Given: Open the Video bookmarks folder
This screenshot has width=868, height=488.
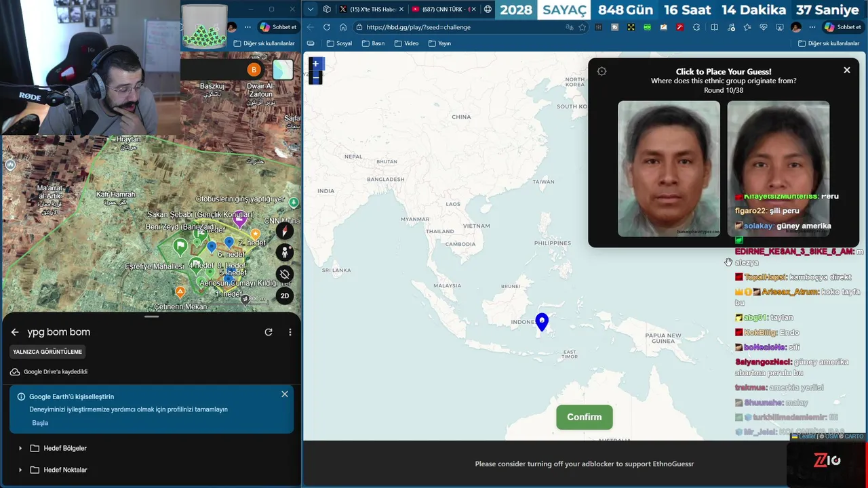Looking at the screenshot, I should pyautogui.click(x=406, y=43).
